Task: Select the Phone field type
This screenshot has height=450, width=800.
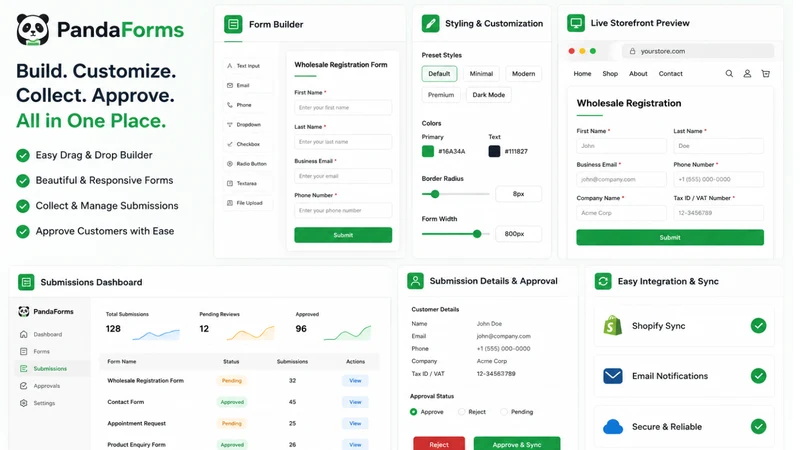Action: point(248,105)
